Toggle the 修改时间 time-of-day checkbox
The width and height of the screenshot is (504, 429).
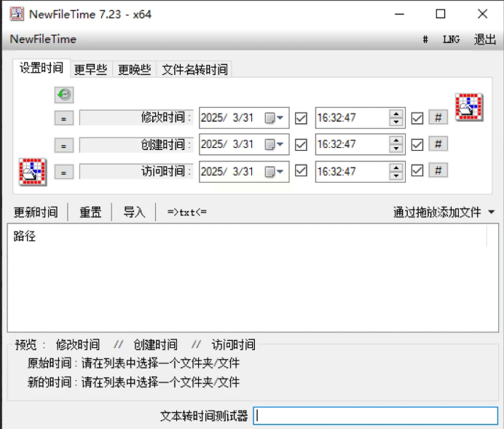click(417, 118)
